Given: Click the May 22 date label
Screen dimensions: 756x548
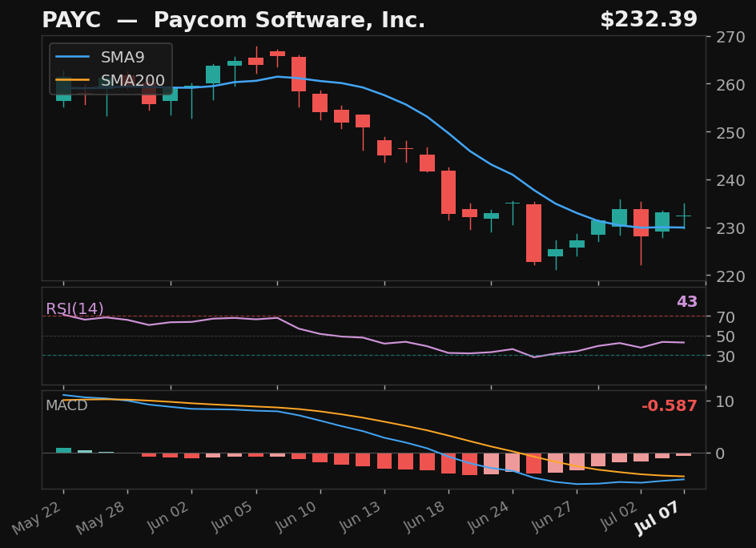Looking at the screenshot, I should click(37, 517).
